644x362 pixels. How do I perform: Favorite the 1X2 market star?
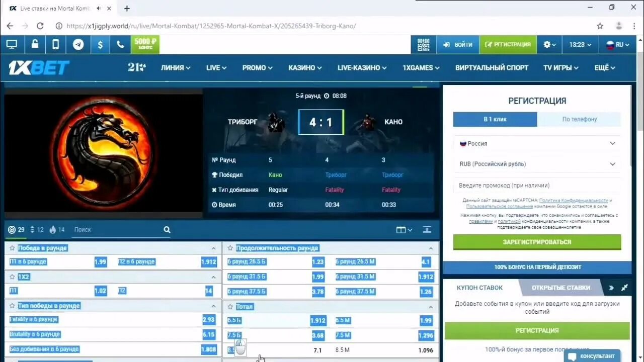pos(12,277)
